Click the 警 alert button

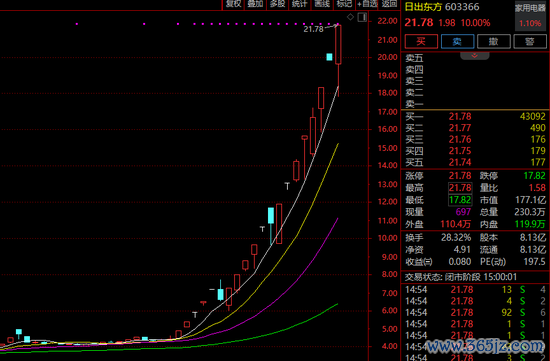530,41
